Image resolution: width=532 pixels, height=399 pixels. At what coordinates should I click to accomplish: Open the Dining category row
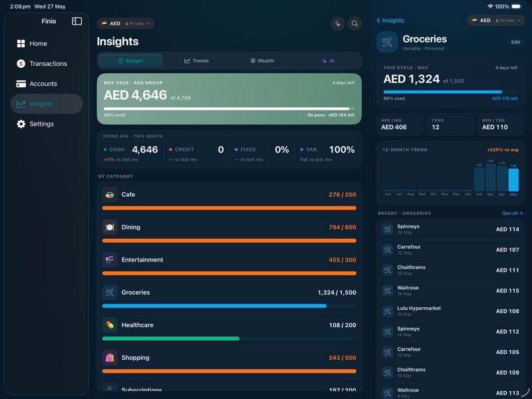[229, 231]
